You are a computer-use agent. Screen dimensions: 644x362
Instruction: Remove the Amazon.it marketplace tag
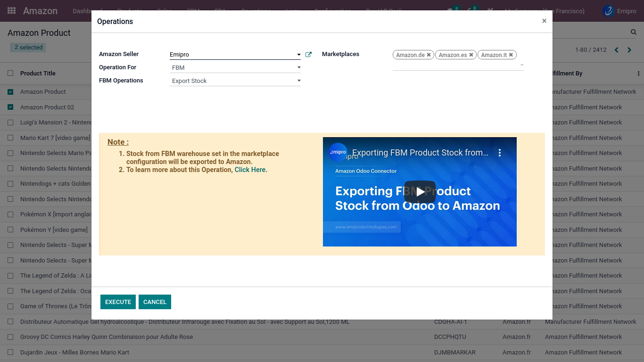[511, 55]
